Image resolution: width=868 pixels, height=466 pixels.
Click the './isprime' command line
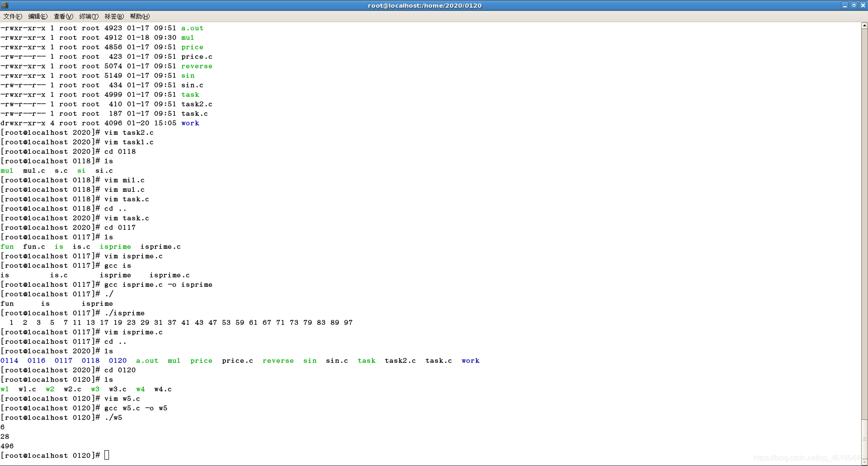[x=124, y=313]
